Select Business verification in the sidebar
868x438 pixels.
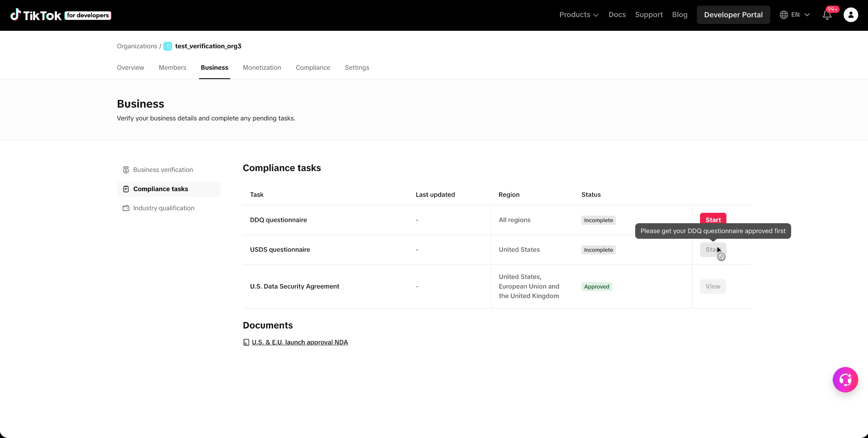[x=169, y=170]
